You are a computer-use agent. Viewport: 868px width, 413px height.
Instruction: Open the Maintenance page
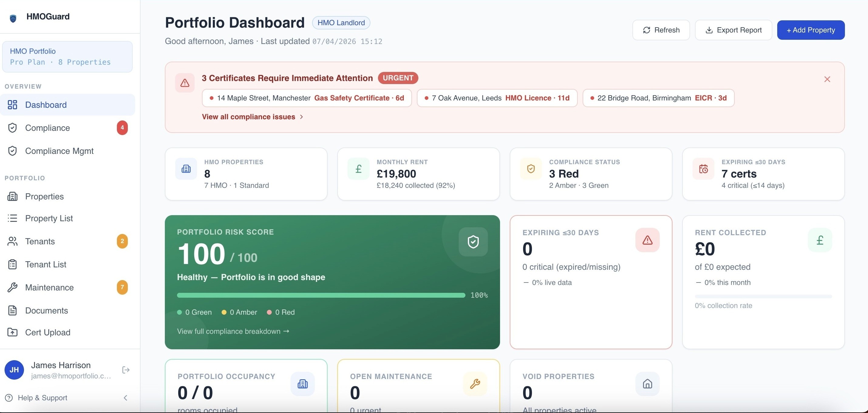click(67, 287)
